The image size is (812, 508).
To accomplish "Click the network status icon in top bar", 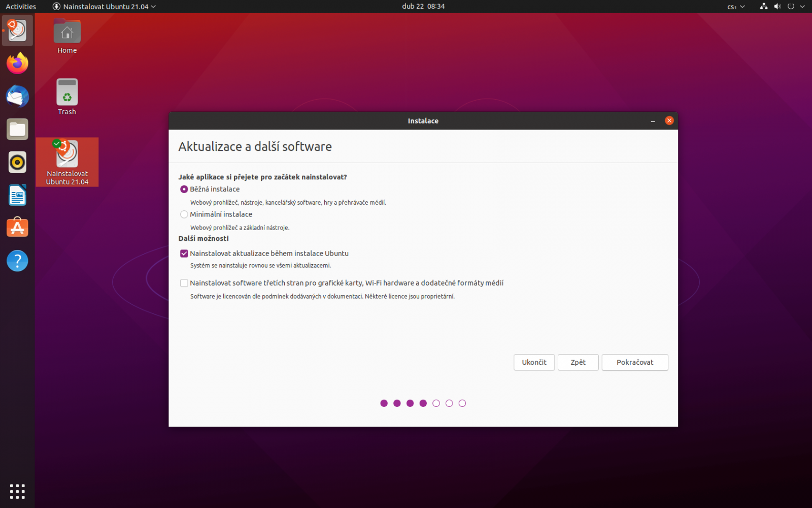I will coord(764,7).
